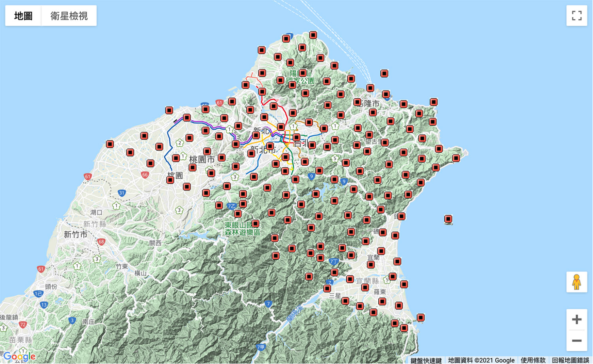Toggle fullscreen map view
593x364 pixels.
576,16
